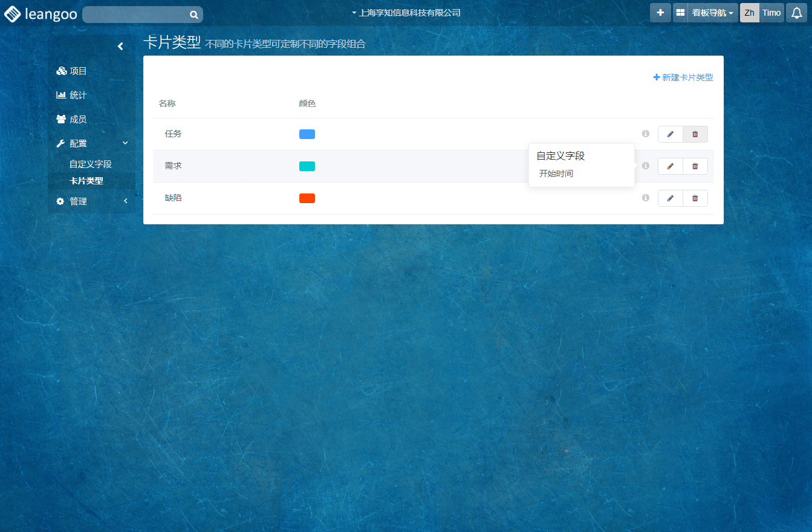The width and height of the screenshot is (812, 532).
Task: Click the plus icon in top bar
Action: point(660,13)
